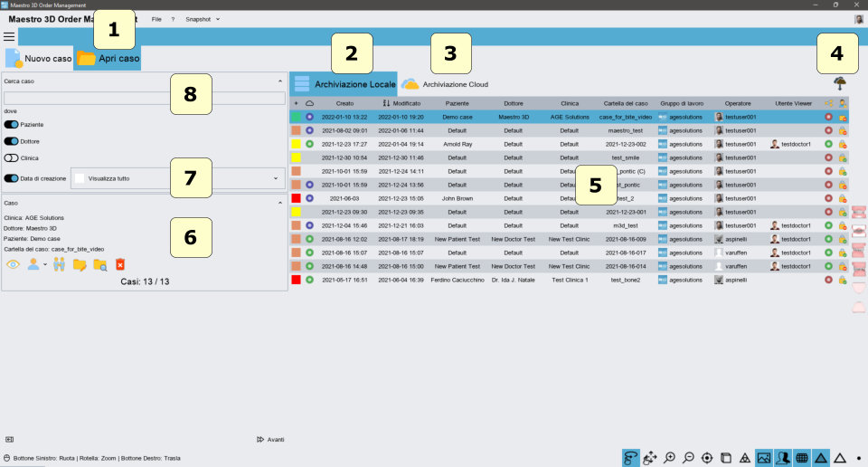Click the top teeth model thumbnail

(x=859, y=212)
